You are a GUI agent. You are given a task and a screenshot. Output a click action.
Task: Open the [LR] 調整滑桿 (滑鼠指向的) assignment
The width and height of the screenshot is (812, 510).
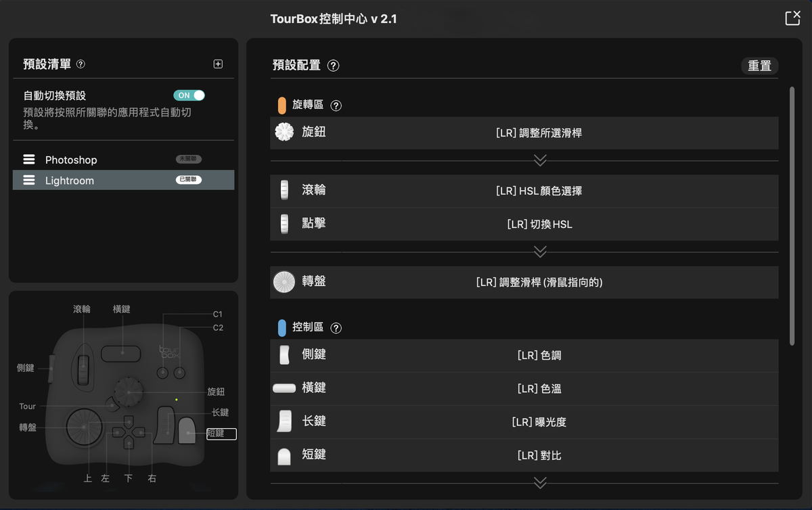539,283
